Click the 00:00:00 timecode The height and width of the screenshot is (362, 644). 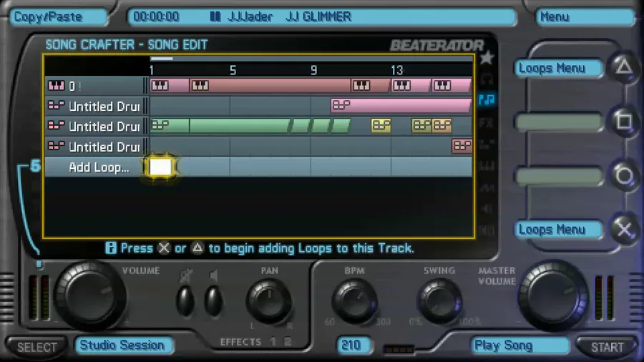(156, 17)
